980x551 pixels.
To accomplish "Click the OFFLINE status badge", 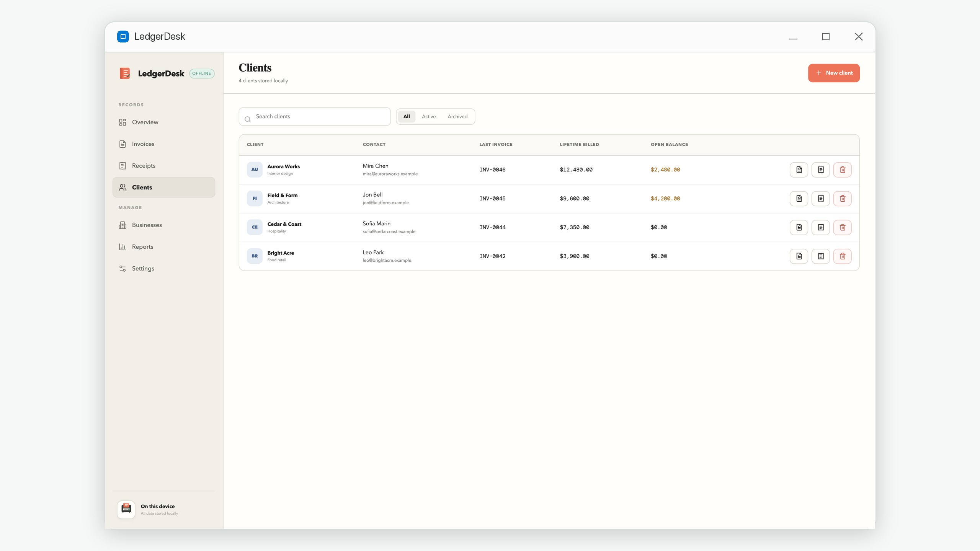I will pos(202,73).
